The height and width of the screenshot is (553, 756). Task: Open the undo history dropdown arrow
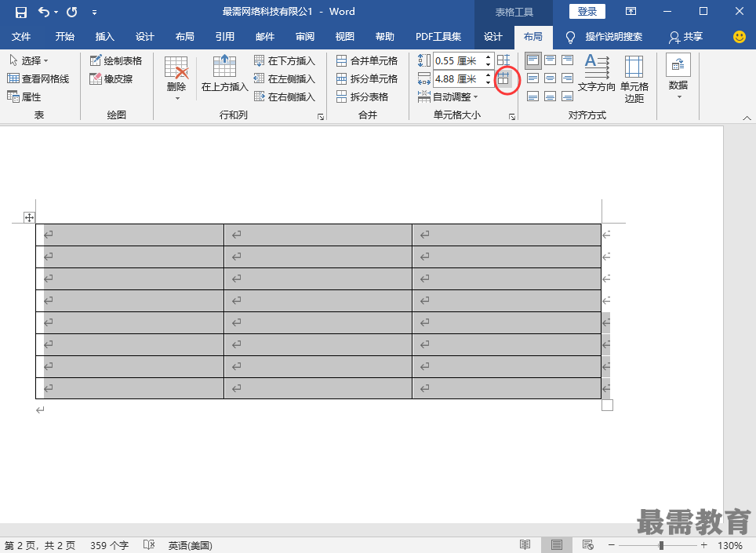tap(56, 12)
